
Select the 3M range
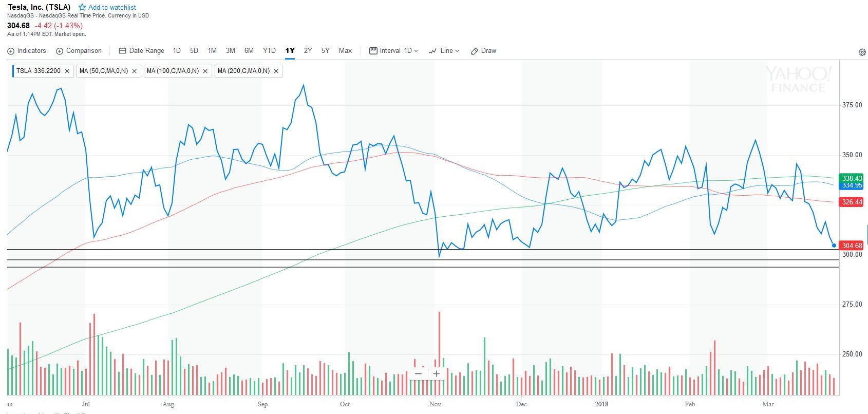coord(231,51)
